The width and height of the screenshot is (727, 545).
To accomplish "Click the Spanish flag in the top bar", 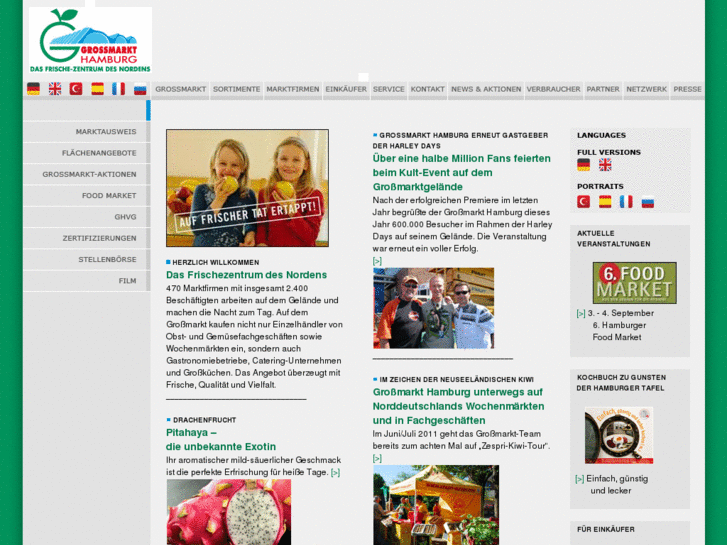I will click(97, 89).
